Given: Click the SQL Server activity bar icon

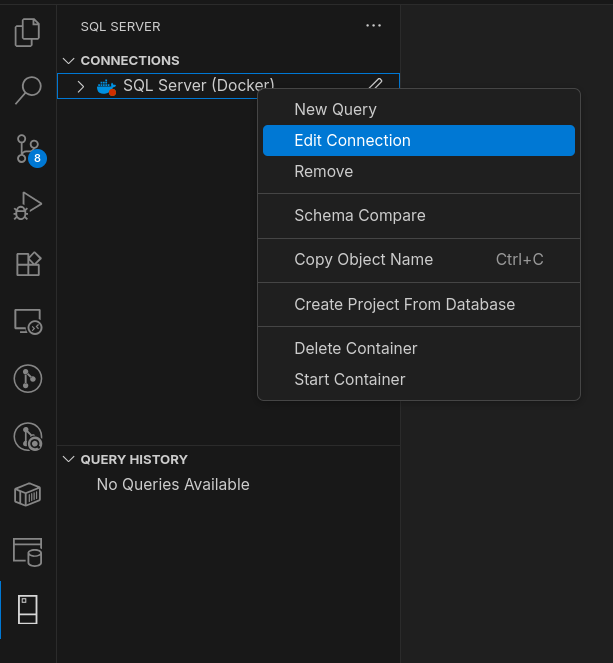Looking at the screenshot, I should pos(28,609).
